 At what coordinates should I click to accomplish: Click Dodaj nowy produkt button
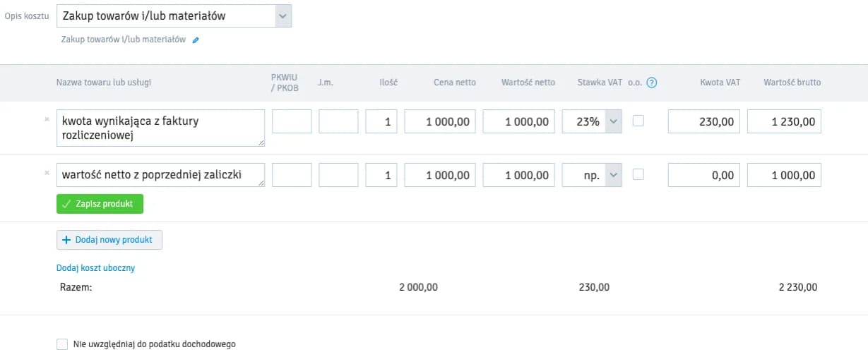(x=109, y=240)
